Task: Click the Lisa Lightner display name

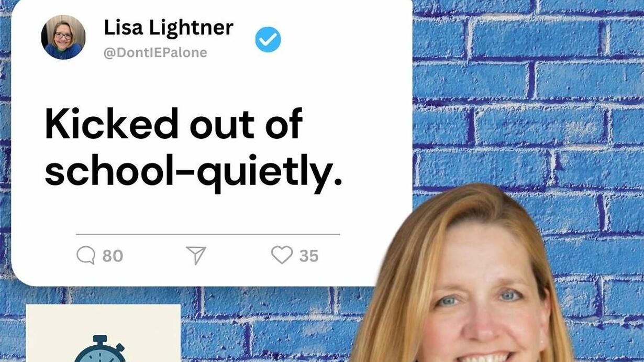Action: pyautogui.click(x=169, y=28)
